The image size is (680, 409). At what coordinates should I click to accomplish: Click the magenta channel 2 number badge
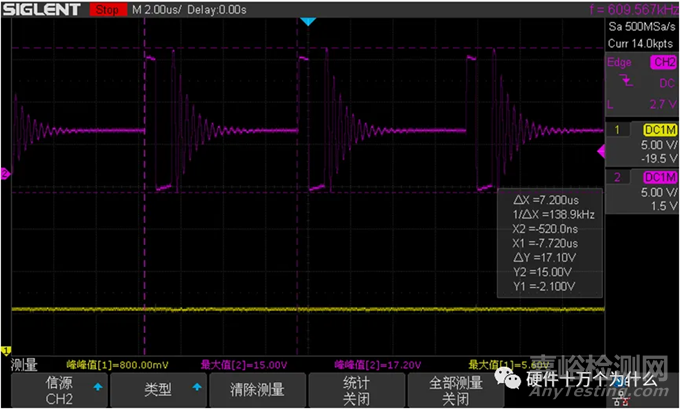click(617, 177)
